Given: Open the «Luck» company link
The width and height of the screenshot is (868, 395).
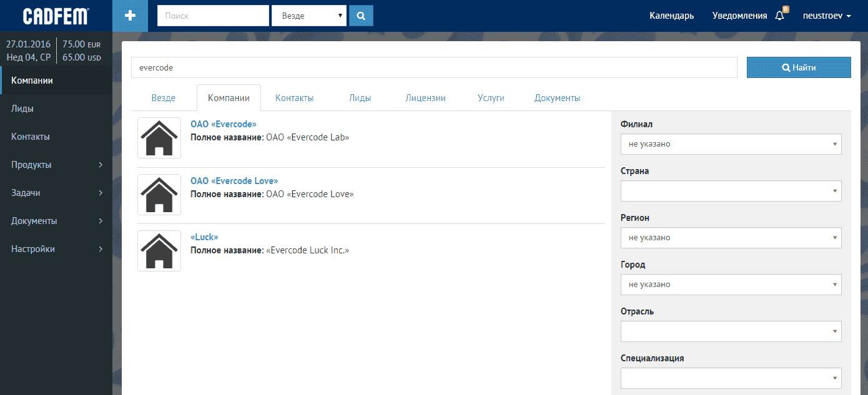Looking at the screenshot, I should [204, 237].
